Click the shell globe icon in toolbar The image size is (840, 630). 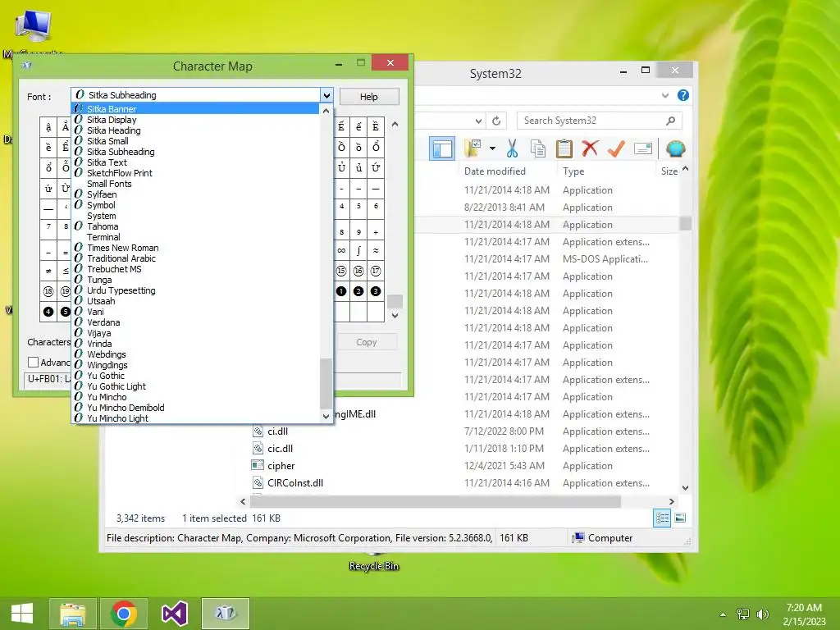click(676, 148)
